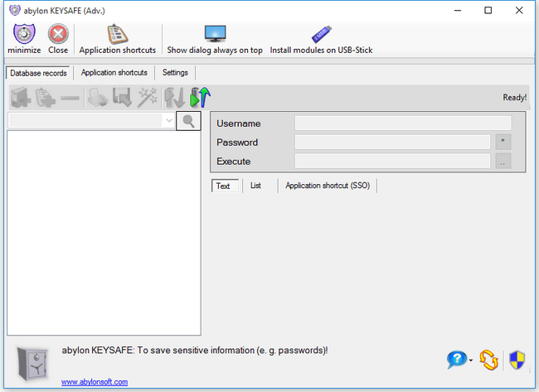
Task: Click the green database up-arrow icon
Action: tap(201, 97)
